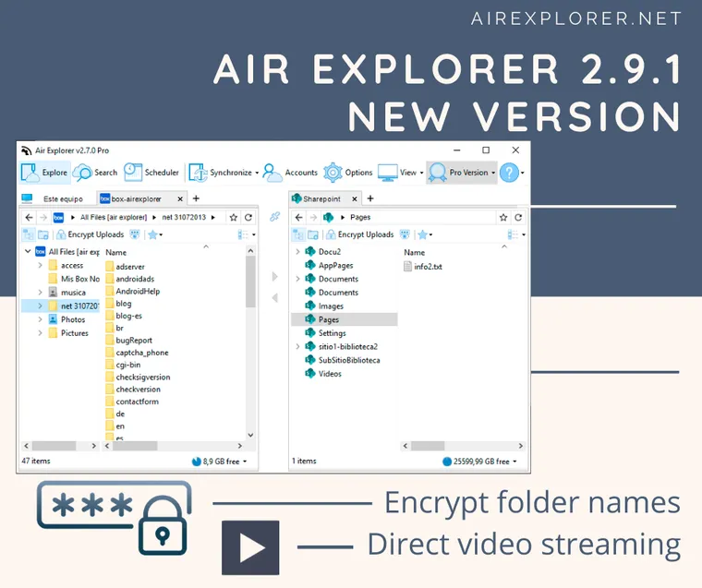Click the copy to left arrow
Viewport: 702px width, 588px height.
[275, 297]
